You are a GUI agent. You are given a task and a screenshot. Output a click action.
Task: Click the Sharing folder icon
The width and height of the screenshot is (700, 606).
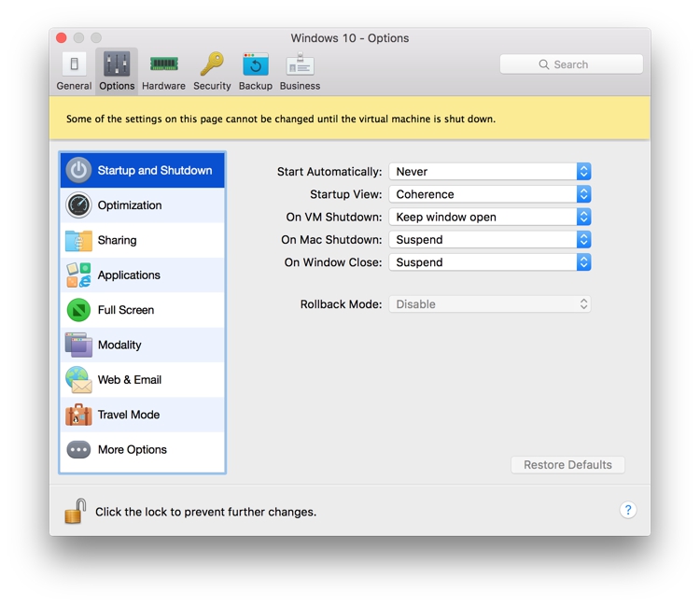coord(78,240)
